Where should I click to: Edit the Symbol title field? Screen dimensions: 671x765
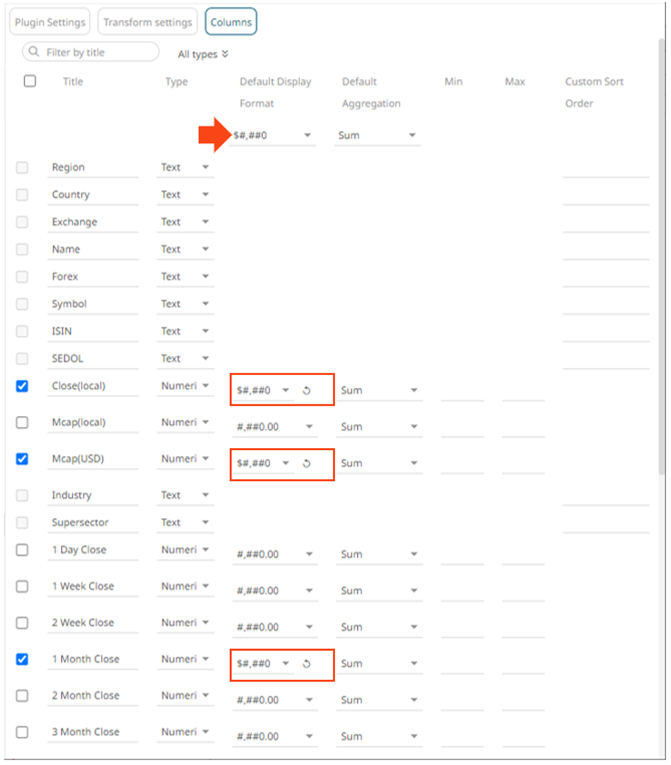coord(93,304)
